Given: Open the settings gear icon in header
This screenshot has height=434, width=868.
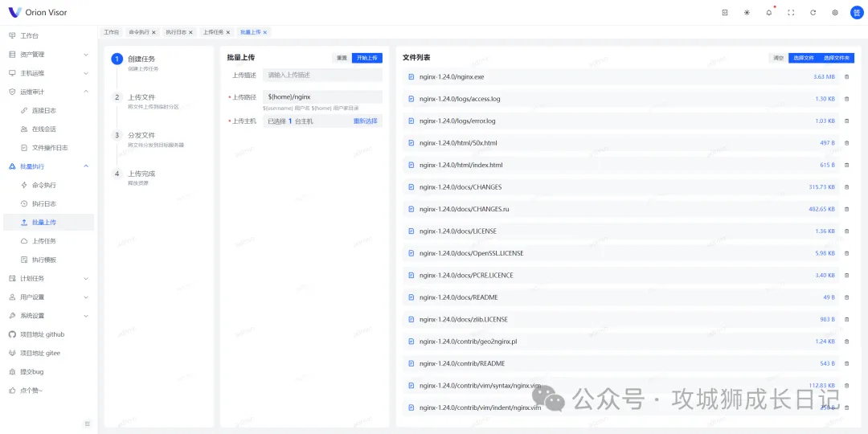Looking at the screenshot, I should click(835, 13).
